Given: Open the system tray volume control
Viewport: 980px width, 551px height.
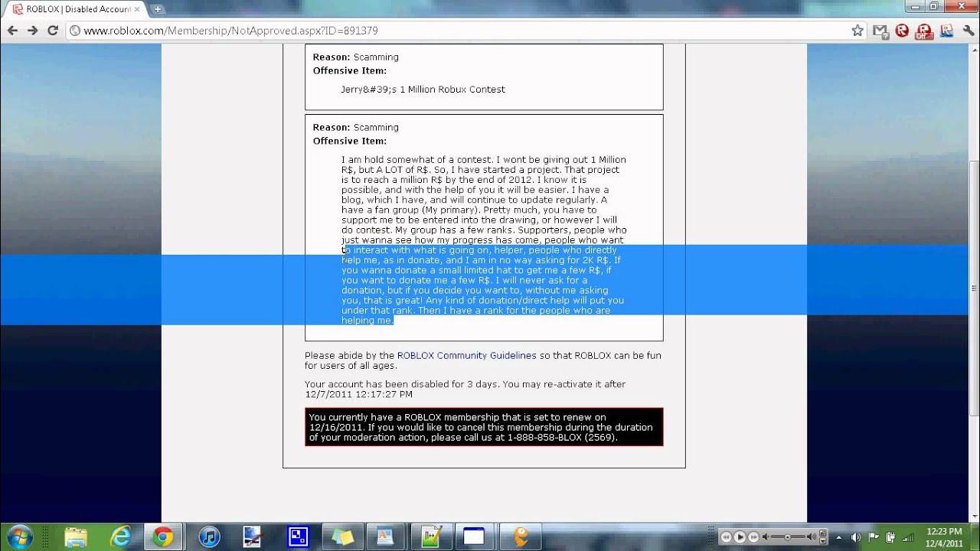Looking at the screenshot, I should coord(856,537).
